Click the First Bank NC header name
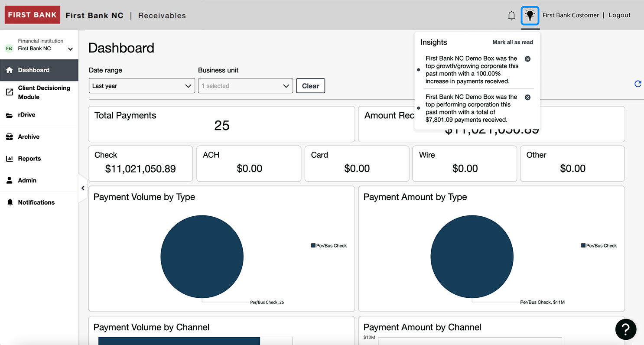Image resolution: width=644 pixels, height=345 pixels. pyautogui.click(x=94, y=16)
